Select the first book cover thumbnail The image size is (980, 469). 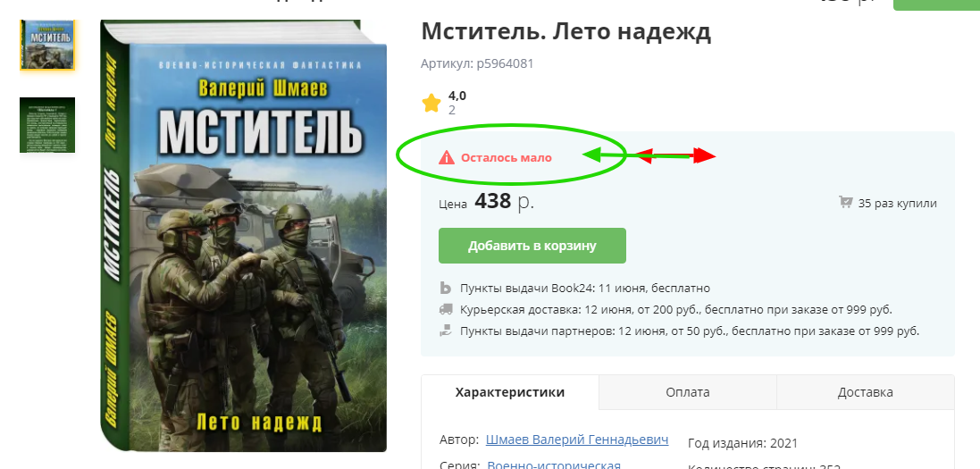pos(47,45)
